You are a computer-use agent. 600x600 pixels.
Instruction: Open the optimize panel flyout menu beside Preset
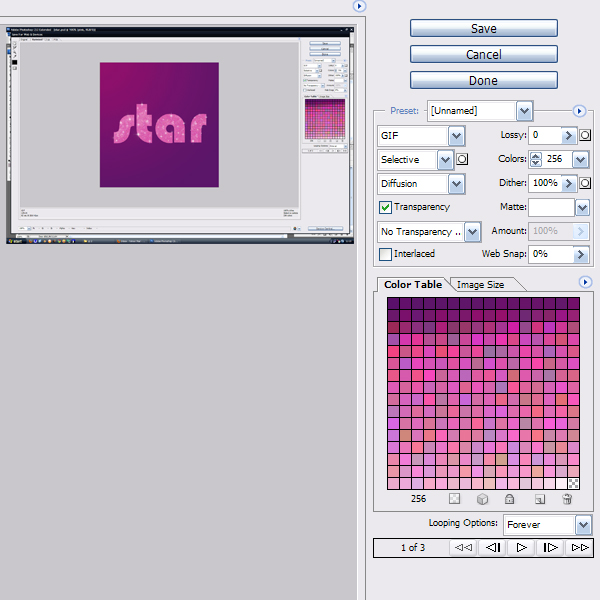tap(579, 111)
